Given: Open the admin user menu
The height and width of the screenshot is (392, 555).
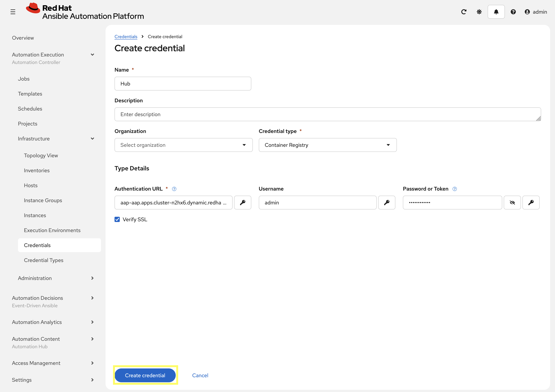Looking at the screenshot, I should [x=536, y=12].
